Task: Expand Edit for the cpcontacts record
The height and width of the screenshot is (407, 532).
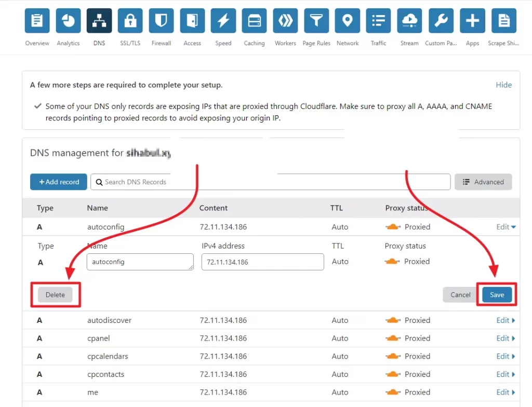Action: [506, 374]
